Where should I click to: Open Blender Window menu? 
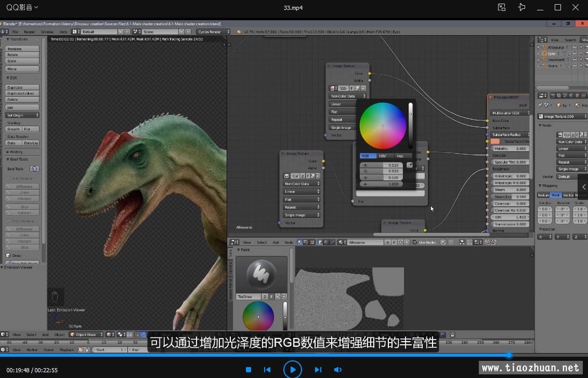coord(47,32)
